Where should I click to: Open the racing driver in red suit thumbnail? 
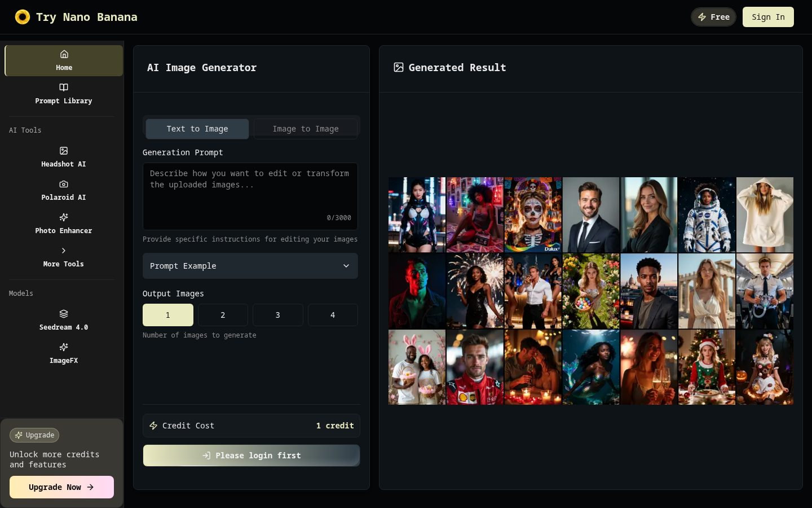(x=475, y=367)
